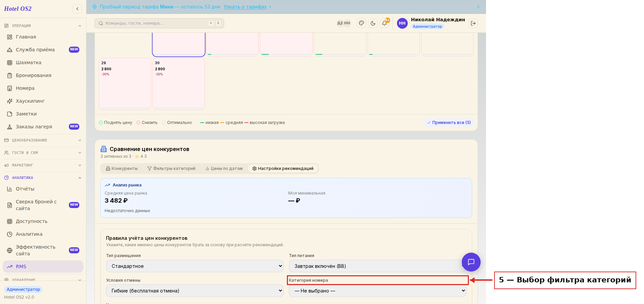Collapse the sidebar with arrow button

click(77, 9)
